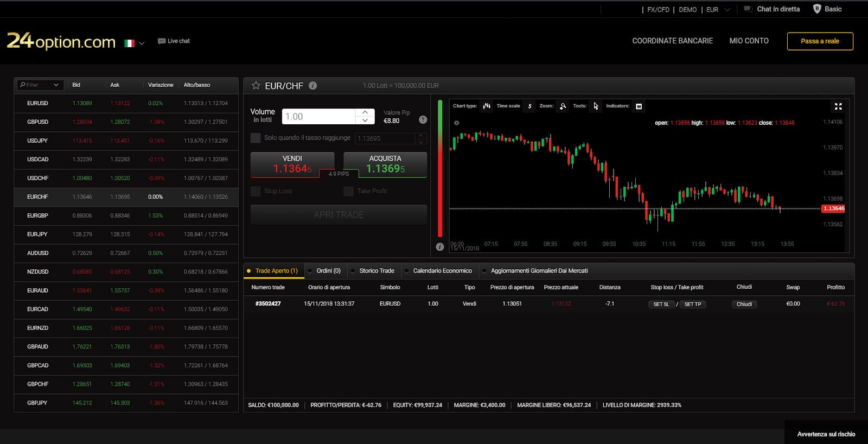Open the Live chat bubble icon

(x=161, y=41)
